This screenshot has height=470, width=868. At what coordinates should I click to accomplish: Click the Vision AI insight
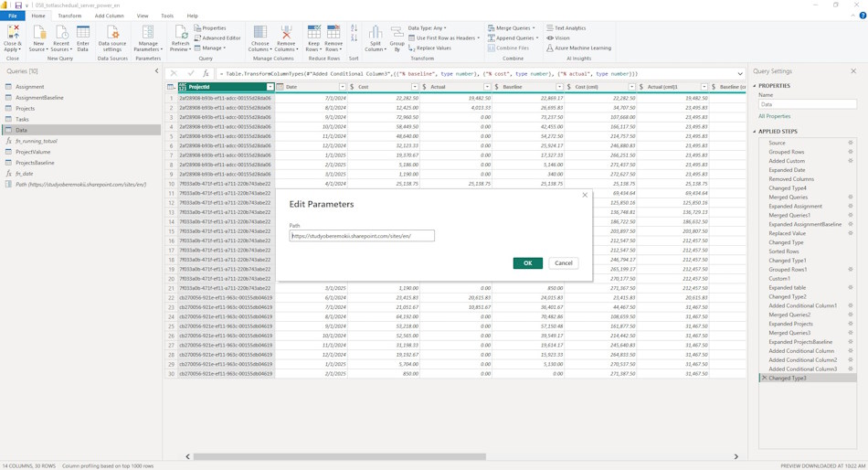(558, 37)
